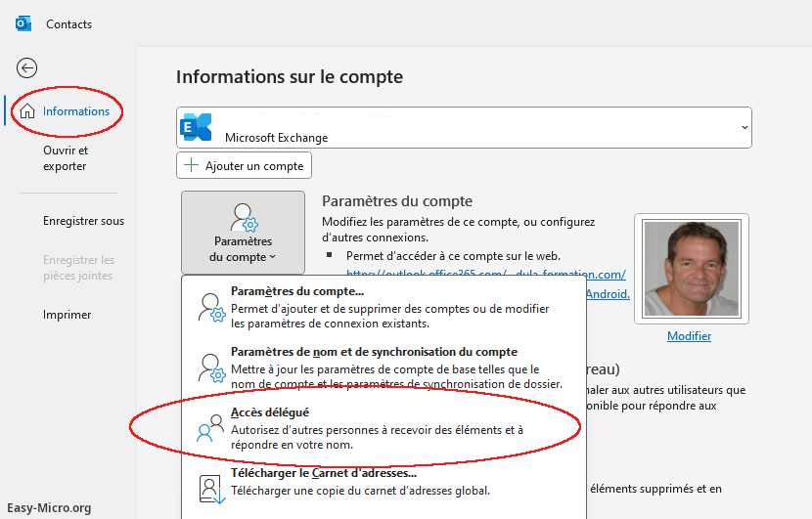Open the Android link
Screen dimensions: 812x519
point(608,294)
